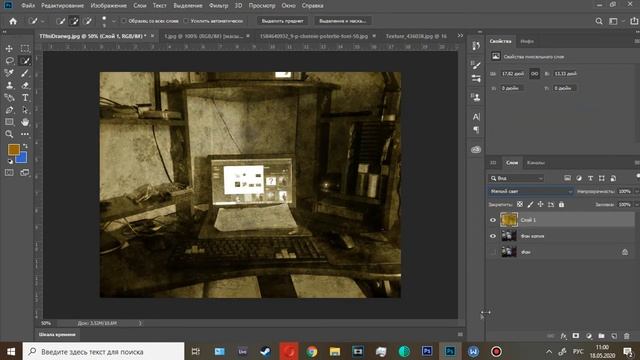Toggle lock image pixels brush icon
640x360 pixels.
click(x=530, y=204)
